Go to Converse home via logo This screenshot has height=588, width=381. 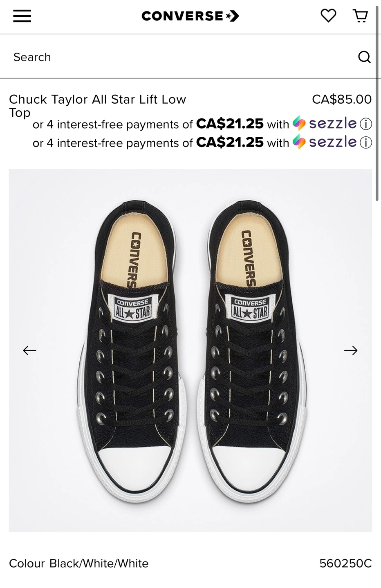(190, 16)
